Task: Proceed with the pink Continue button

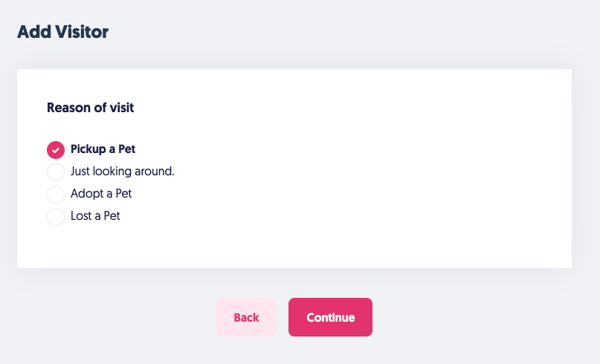Action: (x=330, y=317)
